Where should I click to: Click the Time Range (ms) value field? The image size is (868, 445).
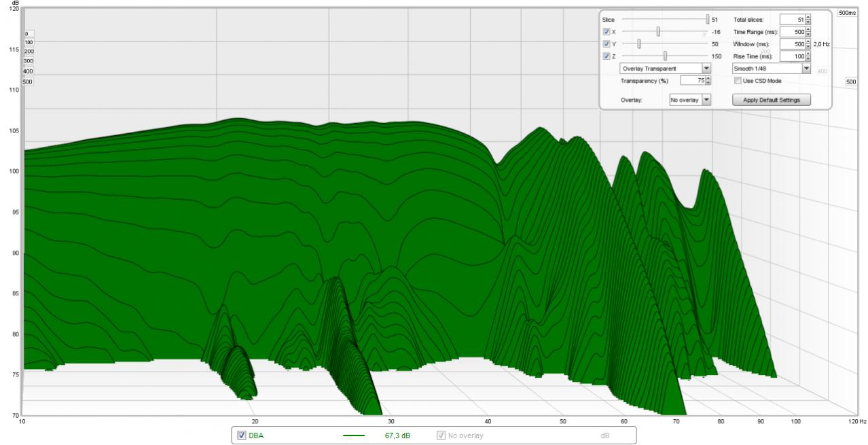tap(791, 31)
